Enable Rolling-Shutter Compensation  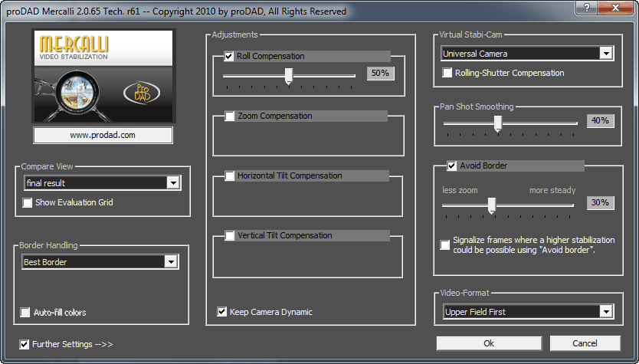pyautogui.click(x=447, y=73)
